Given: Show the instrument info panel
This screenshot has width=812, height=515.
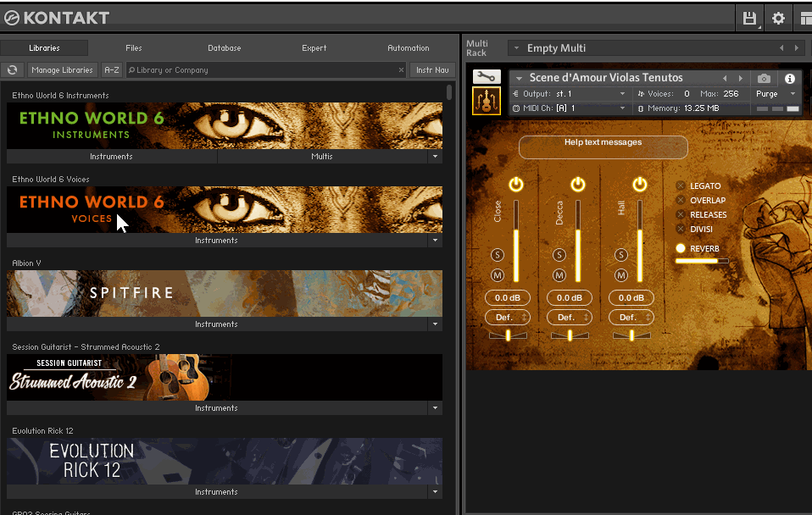Looking at the screenshot, I should [789, 79].
